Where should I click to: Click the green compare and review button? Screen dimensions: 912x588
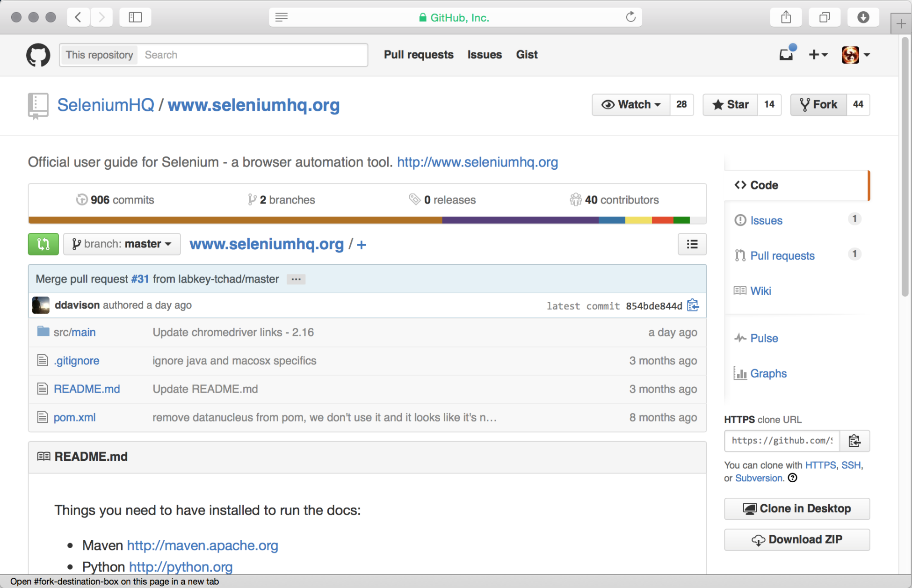click(x=43, y=244)
